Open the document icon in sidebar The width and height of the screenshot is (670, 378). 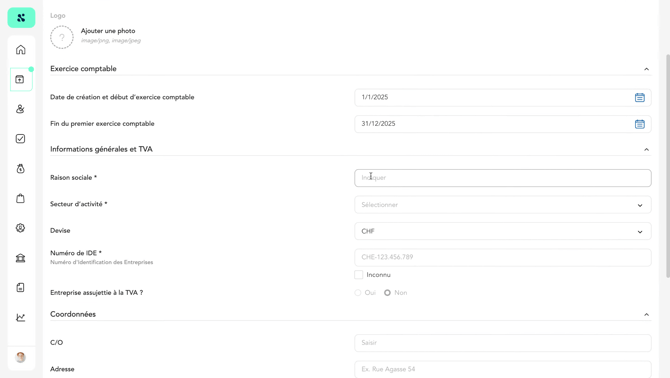pos(21,287)
